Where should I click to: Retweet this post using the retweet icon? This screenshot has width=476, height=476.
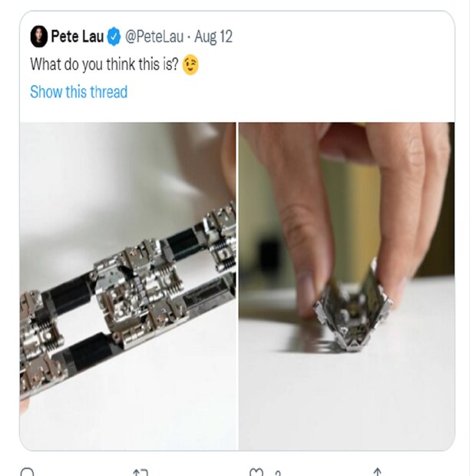[140, 471]
